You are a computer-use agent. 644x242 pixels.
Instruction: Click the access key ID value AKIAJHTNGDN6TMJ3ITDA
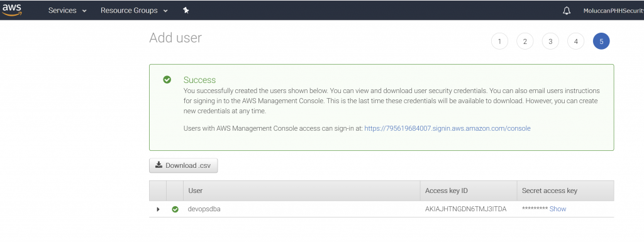coord(466,209)
